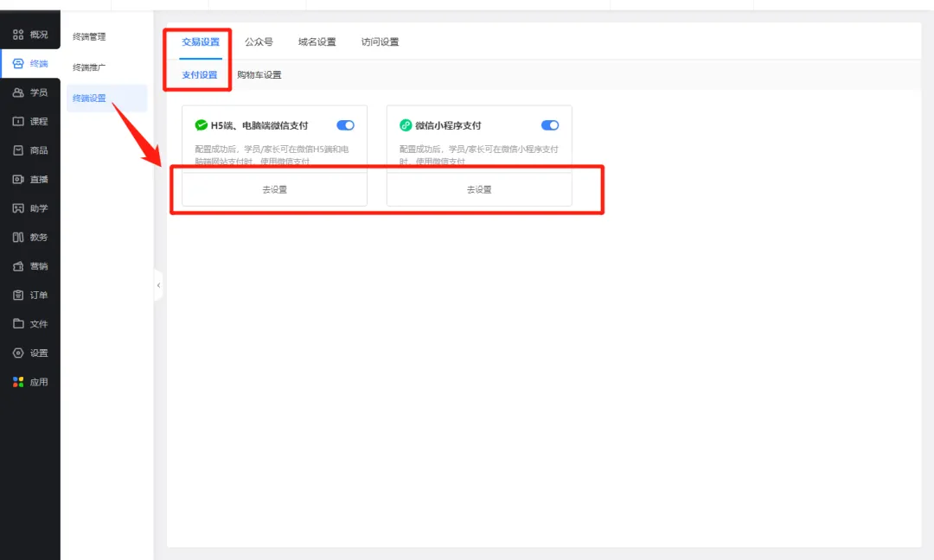Open the 应用 colorful apps icon
Screen dimensions: 934x560
[x=18, y=382]
